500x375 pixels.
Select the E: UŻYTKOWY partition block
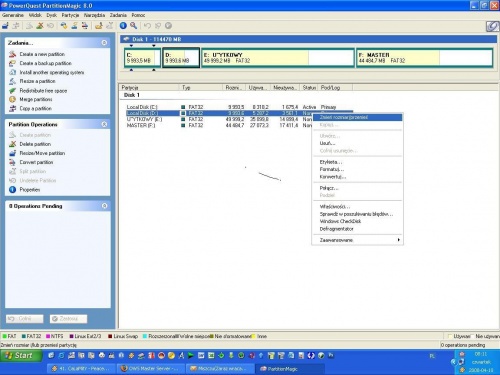coord(278,58)
